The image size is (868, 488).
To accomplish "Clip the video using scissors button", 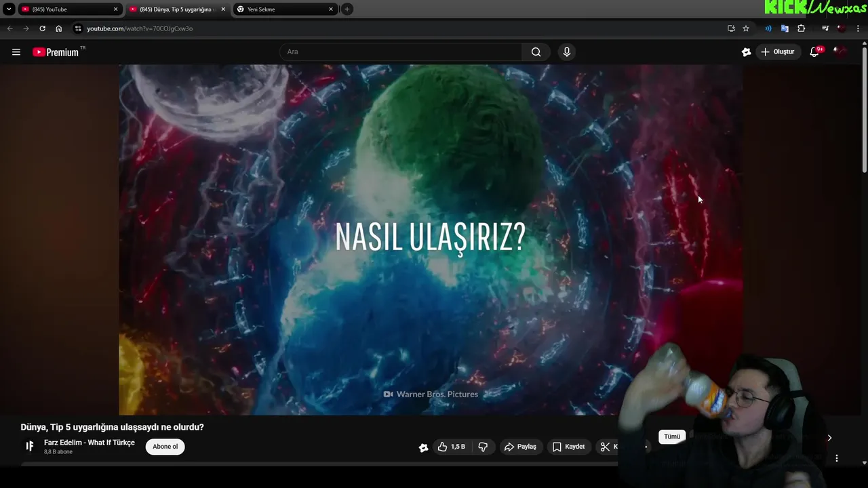I will tap(606, 447).
